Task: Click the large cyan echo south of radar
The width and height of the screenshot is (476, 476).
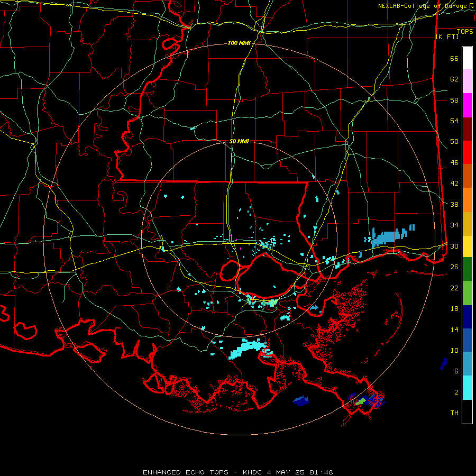Action: pyautogui.click(x=248, y=349)
